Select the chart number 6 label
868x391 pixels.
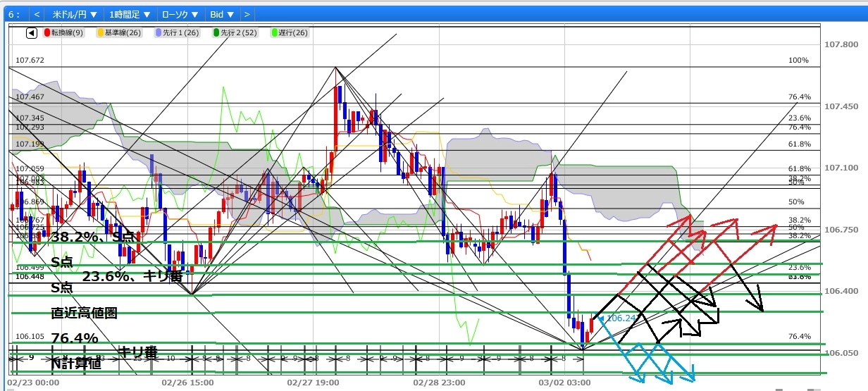pyautogui.click(x=12, y=14)
